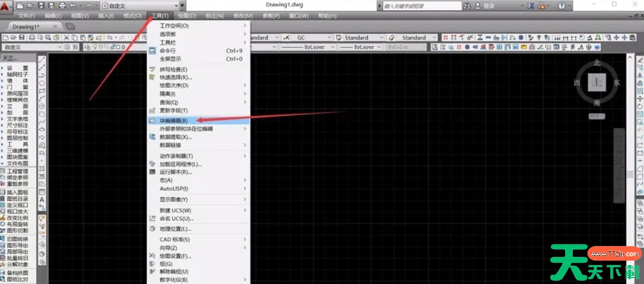Image resolution: width=644 pixels, height=284 pixels.
Task: Click Save icon in quick access bar
Action: tap(41, 6)
